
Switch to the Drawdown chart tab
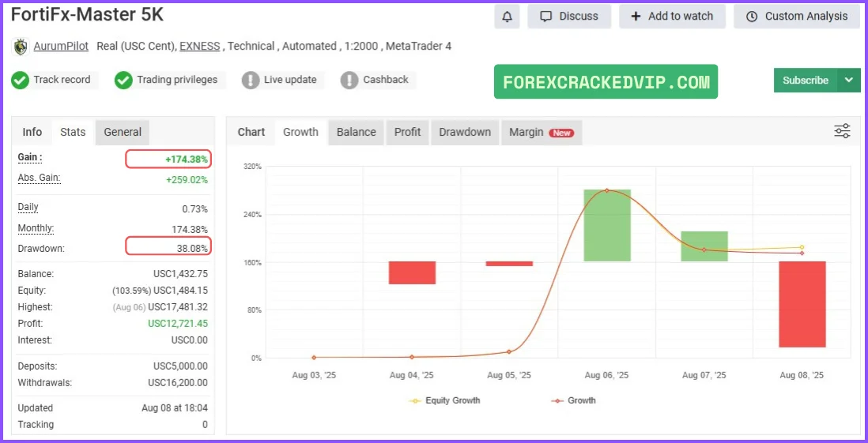pos(465,132)
